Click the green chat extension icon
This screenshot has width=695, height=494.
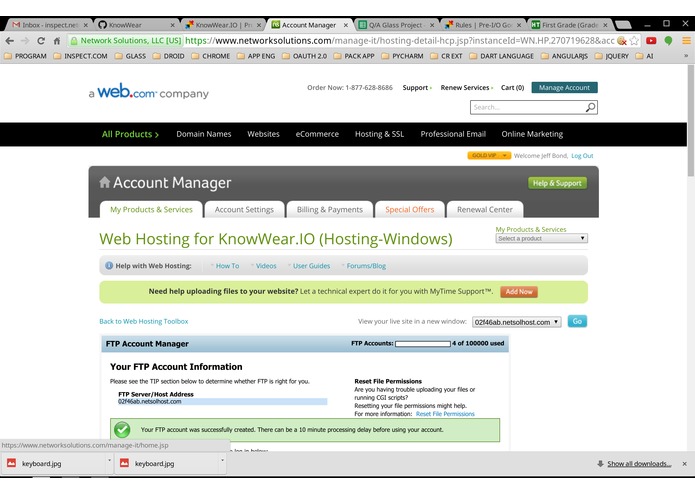[668, 41]
